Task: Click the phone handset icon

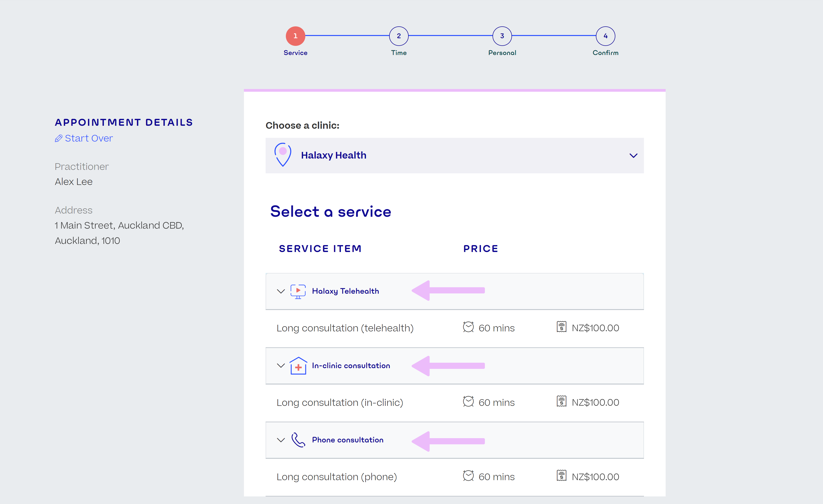Action: (298, 440)
